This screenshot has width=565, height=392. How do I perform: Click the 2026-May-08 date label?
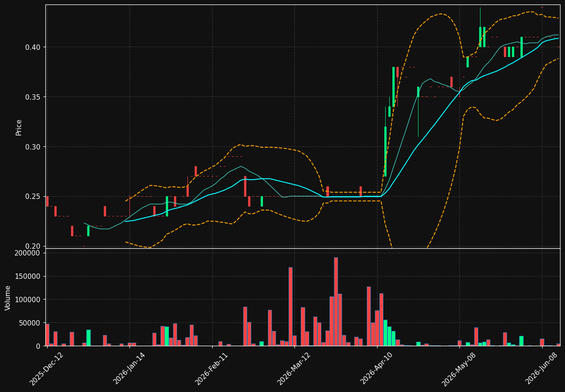coord(459,369)
